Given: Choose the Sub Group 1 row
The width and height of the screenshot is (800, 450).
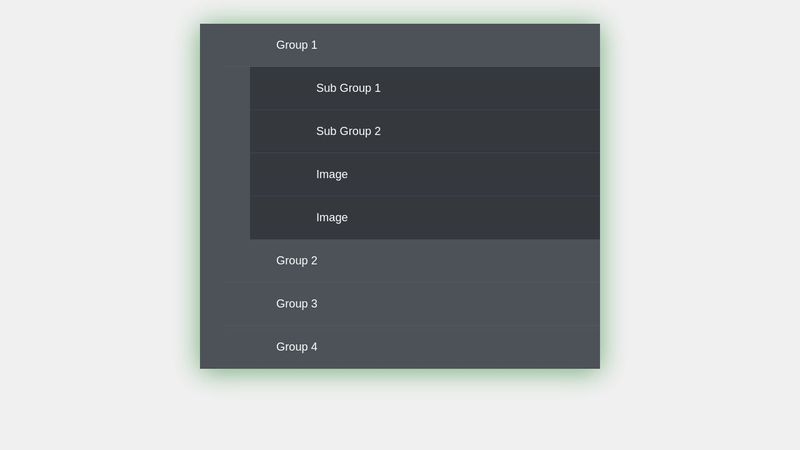Looking at the screenshot, I should 425,88.
